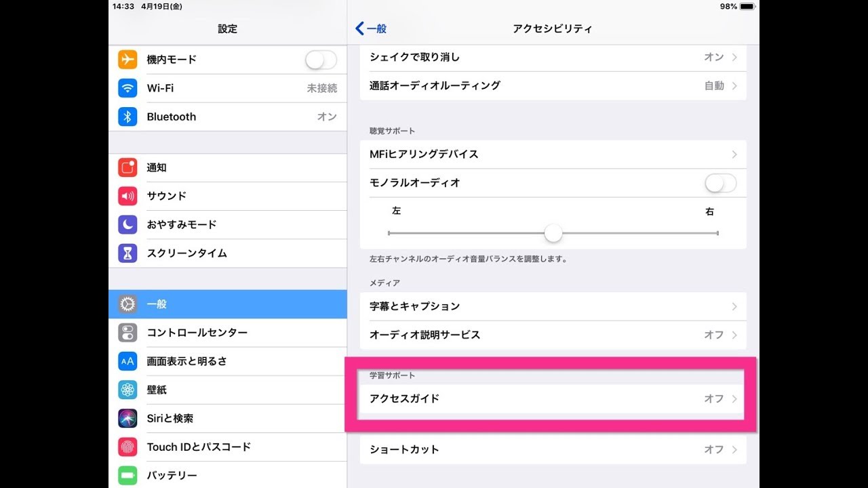Go back to 一般 using back button
This screenshot has width=868, height=488.
tap(371, 28)
